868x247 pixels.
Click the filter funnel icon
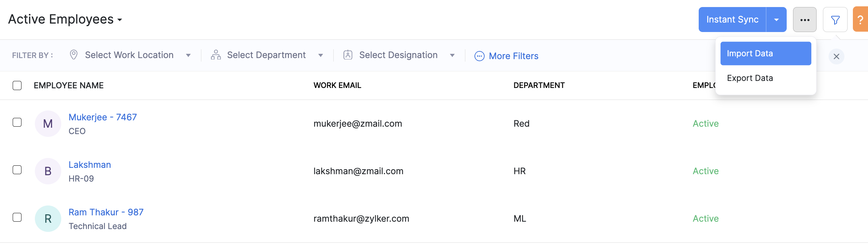835,20
